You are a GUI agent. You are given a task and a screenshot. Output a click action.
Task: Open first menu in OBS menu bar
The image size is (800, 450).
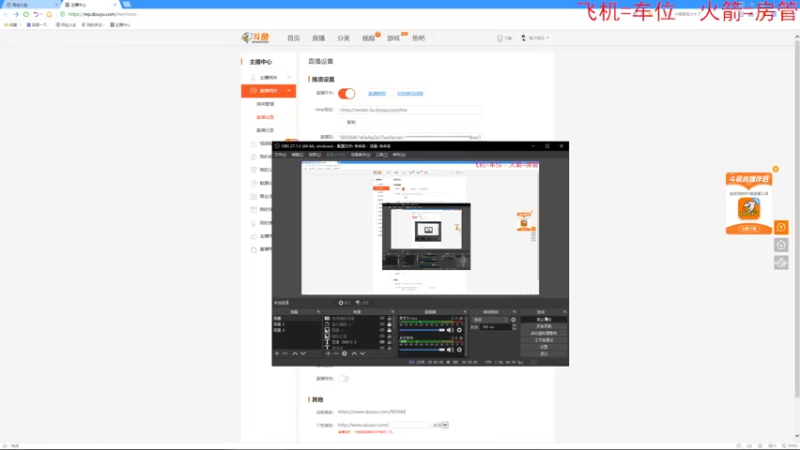pyautogui.click(x=281, y=155)
